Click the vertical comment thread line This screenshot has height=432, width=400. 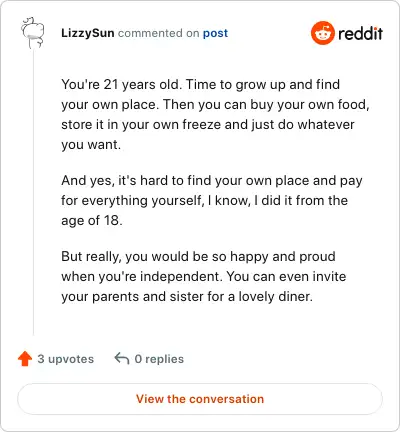pyautogui.click(x=33, y=192)
